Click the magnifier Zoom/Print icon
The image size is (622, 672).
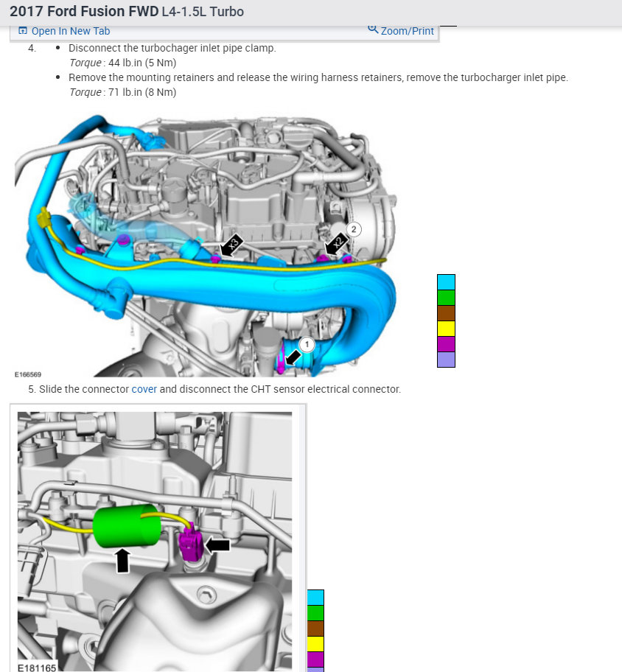373,30
